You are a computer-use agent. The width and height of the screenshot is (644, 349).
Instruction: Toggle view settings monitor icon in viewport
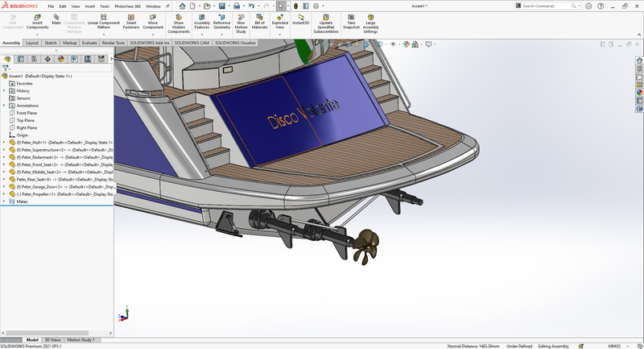click(x=429, y=44)
